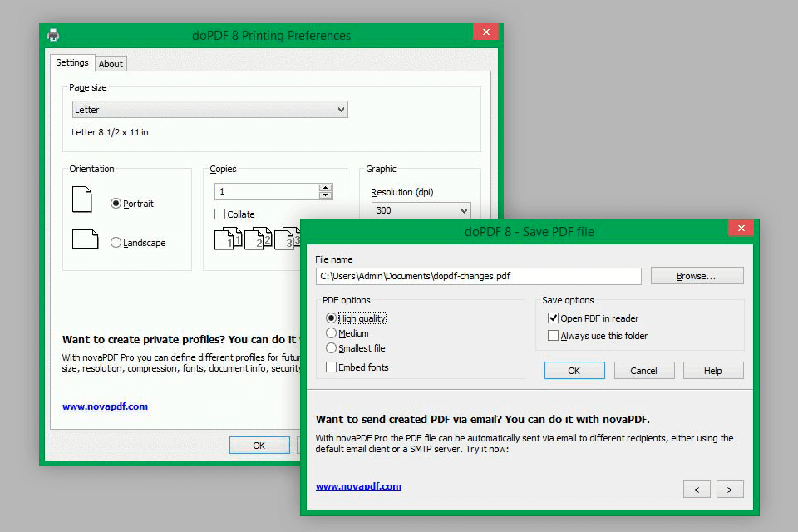The height and width of the screenshot is (532, 798).
Task: Uncheck Open PDF in reader
Action: coord(554,318)
